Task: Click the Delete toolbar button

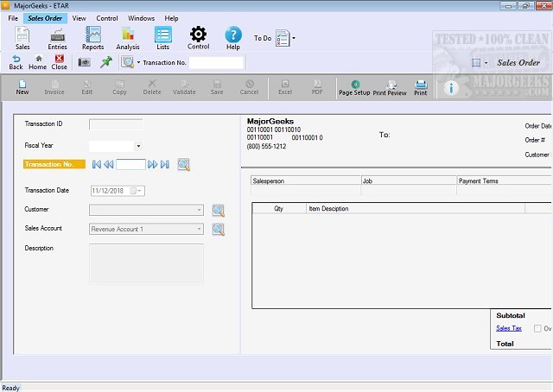Action: pyautogui.click(x=152, y=87)
